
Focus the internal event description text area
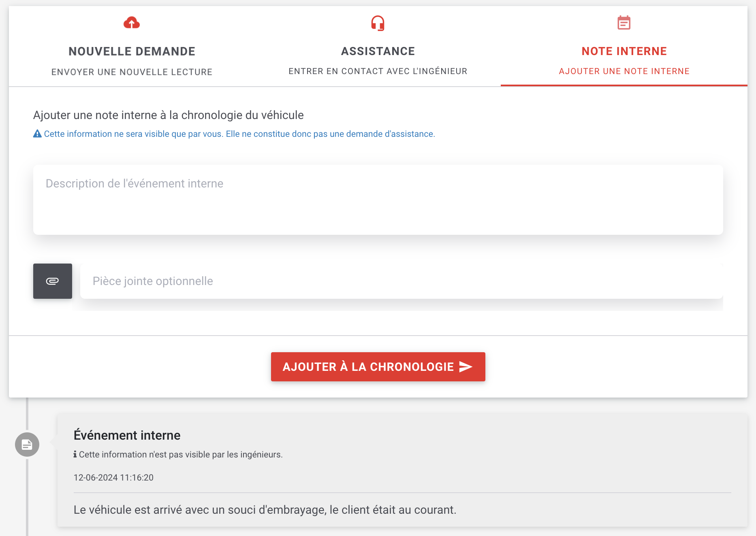[x=378, y=200]
